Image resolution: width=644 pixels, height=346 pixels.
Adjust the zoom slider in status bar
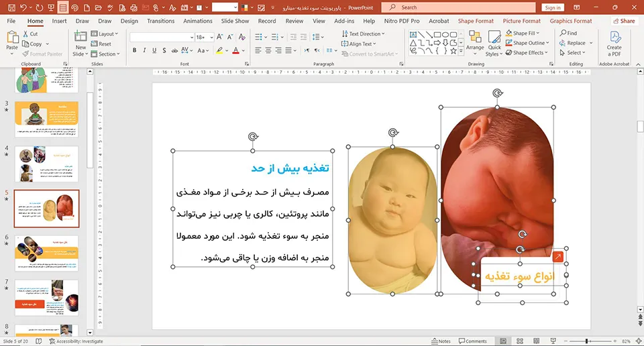coord(588,341)
